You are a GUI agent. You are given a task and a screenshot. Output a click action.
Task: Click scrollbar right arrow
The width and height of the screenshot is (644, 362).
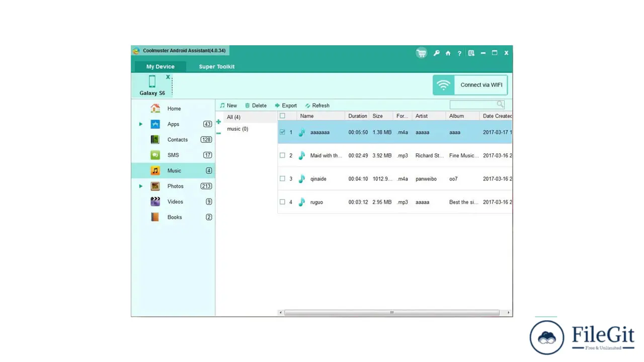508,313
